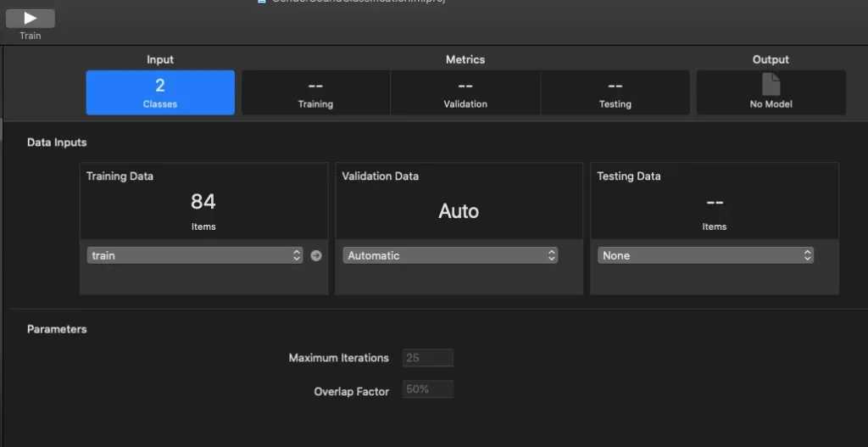This screenshot has height=447, width=868.
Task: Click the Maximum Iterations field
Action: 428,358
